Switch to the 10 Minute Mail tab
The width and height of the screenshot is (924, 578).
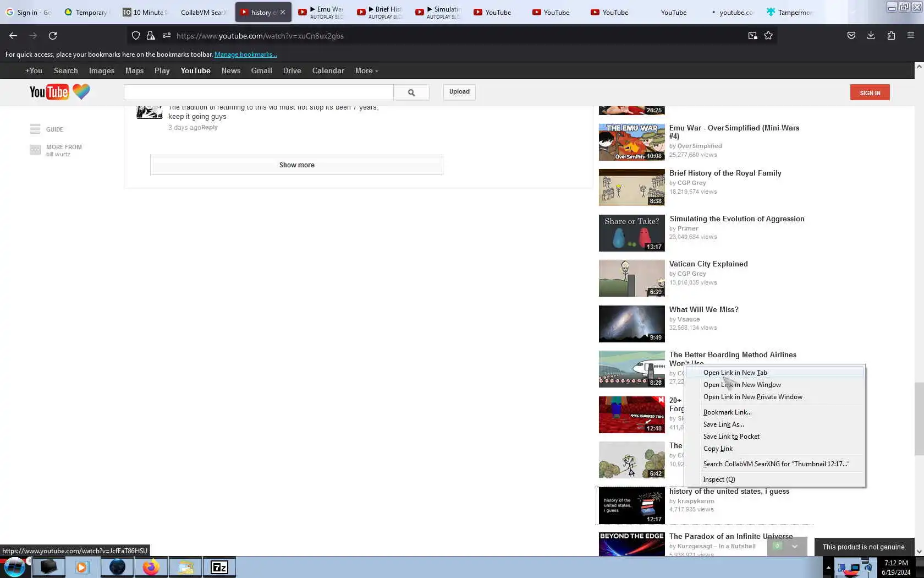[145, 12]
